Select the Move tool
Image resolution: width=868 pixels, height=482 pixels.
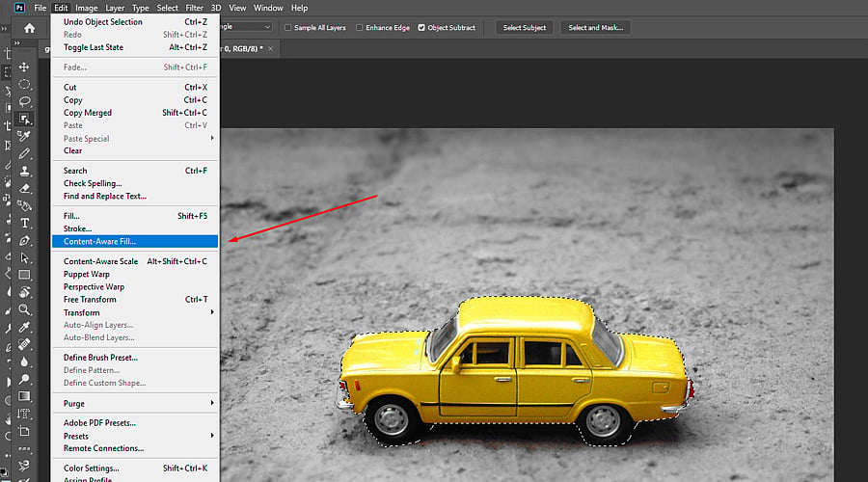(24, 67)
